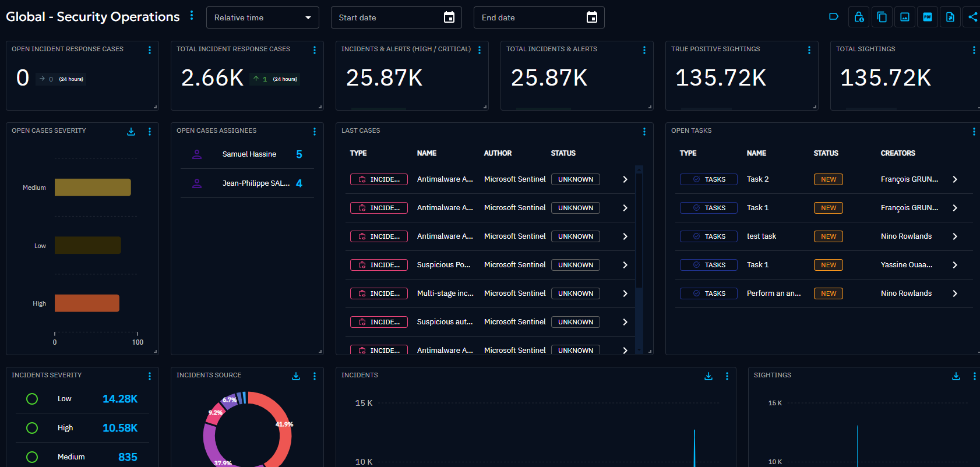Open Incidents & Alerts (High / Critical) widget menu

coord(480,50)
